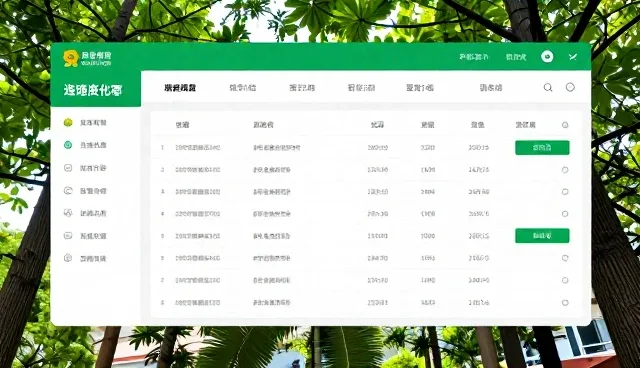Switch to the second tab in tab bar

click(243, 88)
